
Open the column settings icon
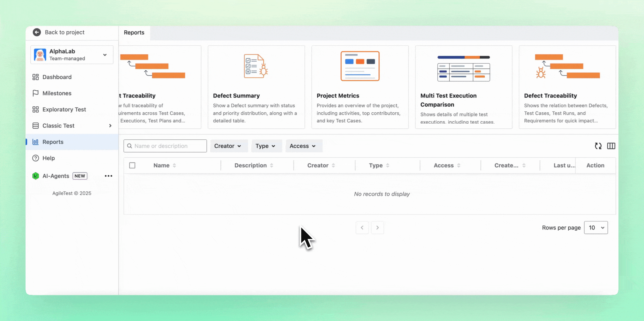[x=611, y=146]
